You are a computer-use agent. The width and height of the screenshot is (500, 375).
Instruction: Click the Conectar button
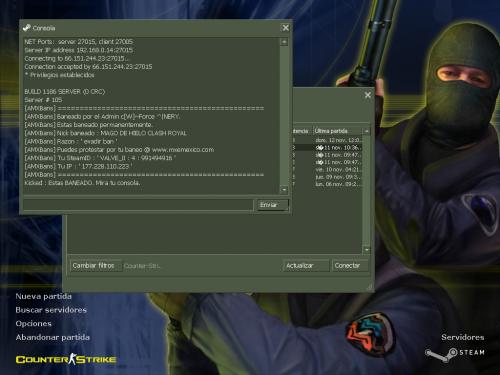(x=350, y=266)
